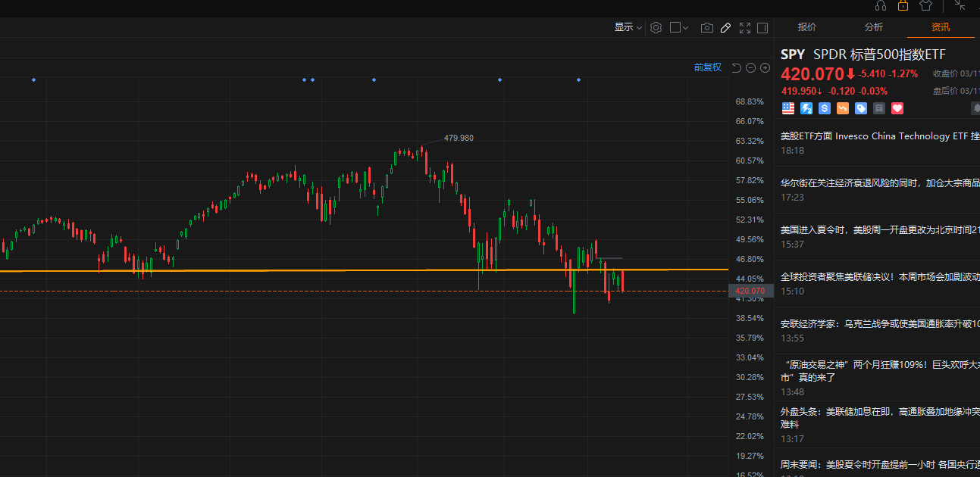The image size is (980, 477).
Task: Zoom out chart with minus icon
Action: (x=750, y=68)
